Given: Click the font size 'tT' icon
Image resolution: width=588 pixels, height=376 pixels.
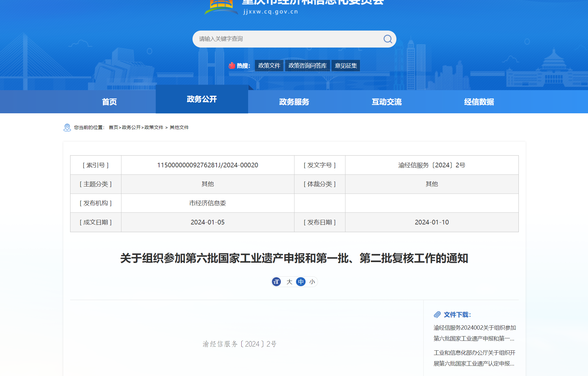Looking at the screenshot, I should [276, 282].
